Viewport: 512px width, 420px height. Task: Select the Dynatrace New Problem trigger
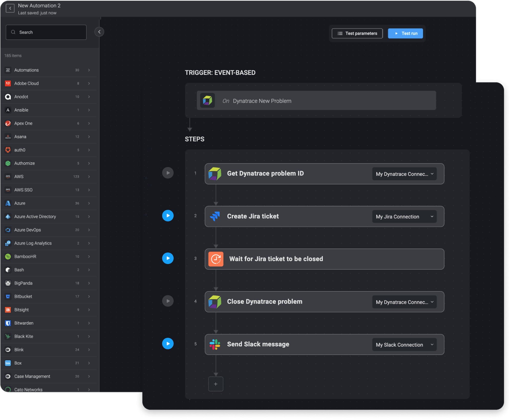[x=316, y=101]
